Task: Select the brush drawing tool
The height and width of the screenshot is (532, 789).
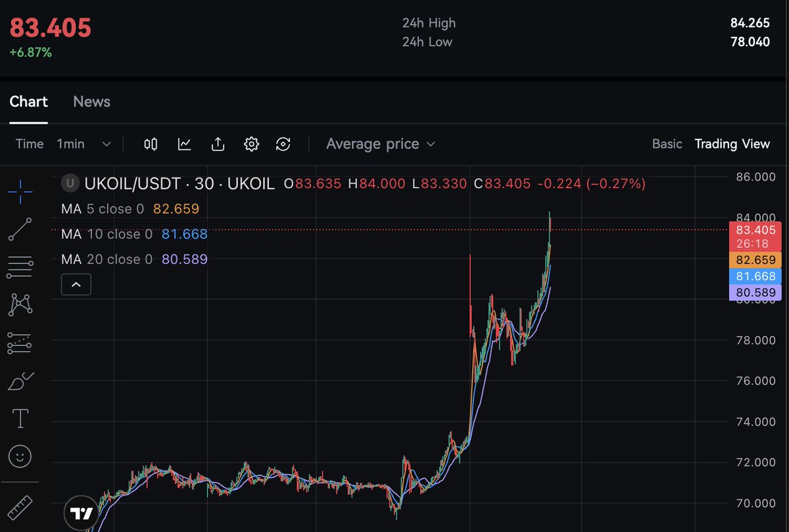Action: pyautogui.click(x=20, y=381)
